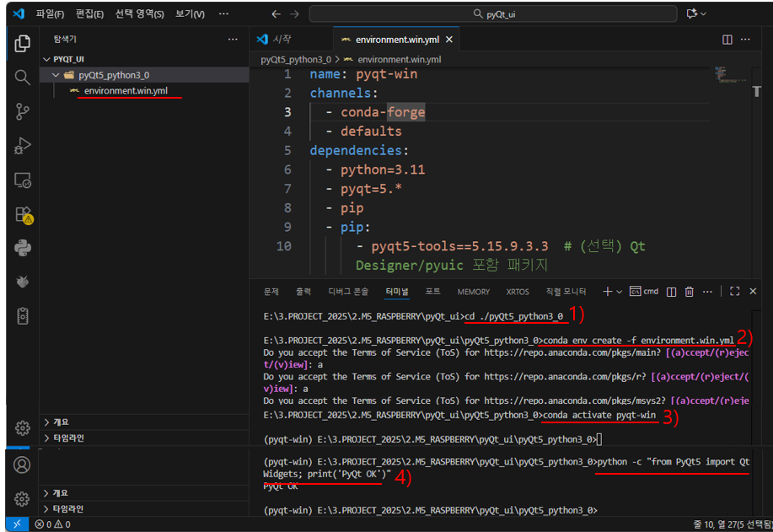The height and width of the screenshot is (532, 773).
Task: Open the Python extension view
Action: point(23,248)
